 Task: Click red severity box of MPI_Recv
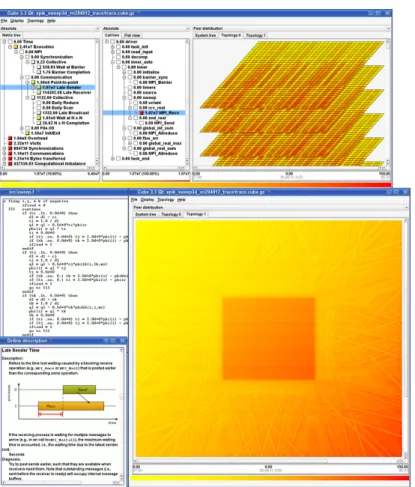(x=141, y=113)
